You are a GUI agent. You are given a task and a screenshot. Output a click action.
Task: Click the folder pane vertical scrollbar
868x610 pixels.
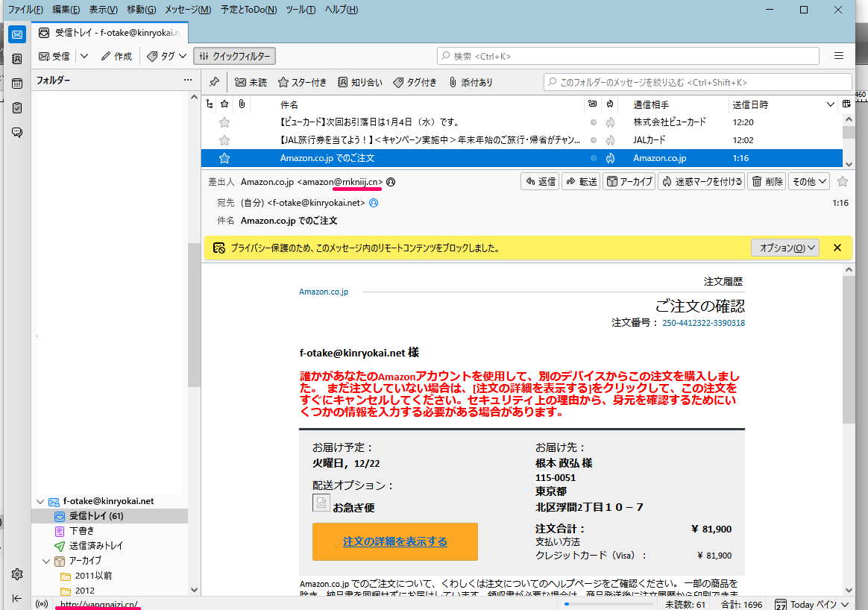(193, 315)
